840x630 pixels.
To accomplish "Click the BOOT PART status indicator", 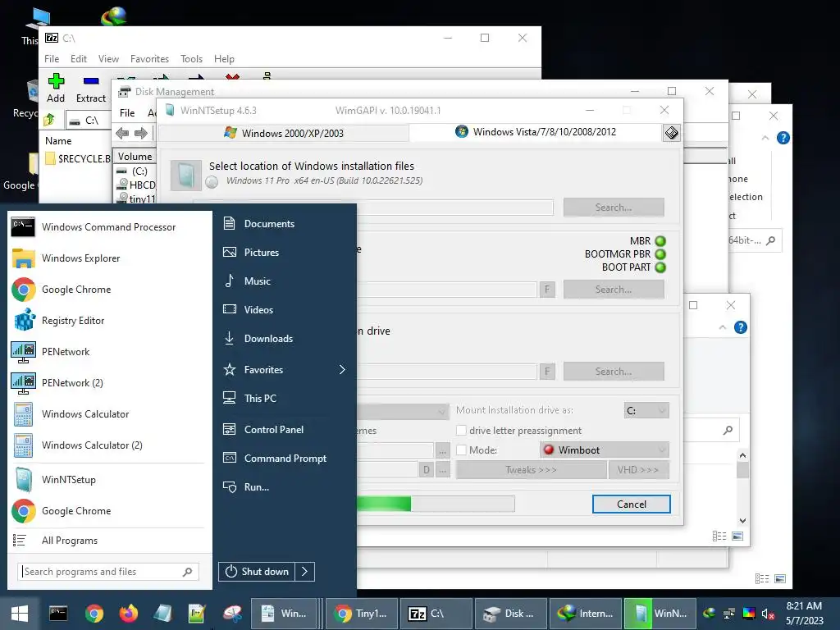I will click(x=660, y=267).
